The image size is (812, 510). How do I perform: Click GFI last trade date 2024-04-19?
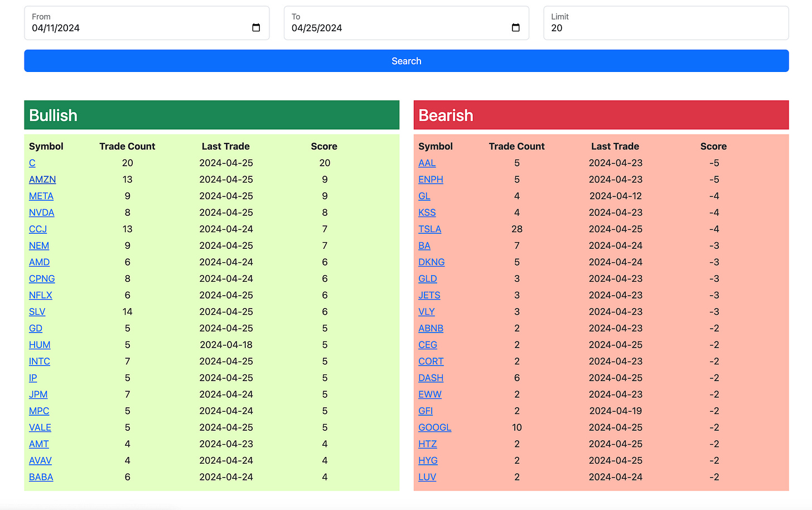pos(616,411)
